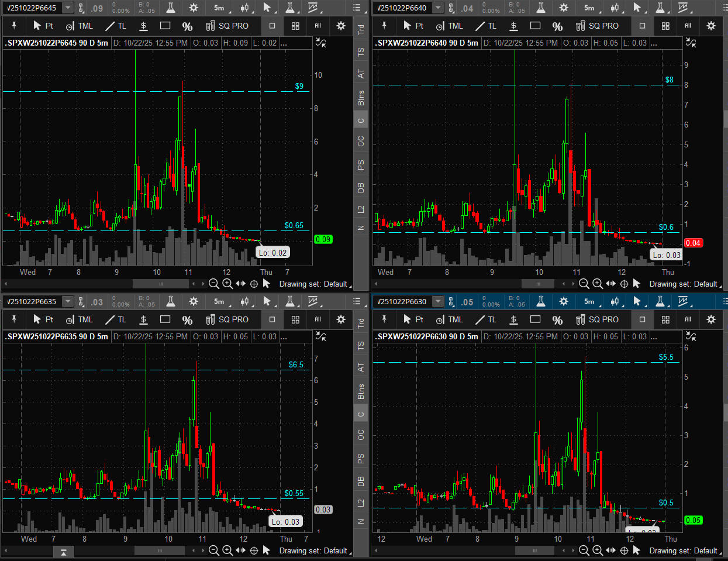Click the trendline TL tool in P6645 chart
This screenshot has width=728, height=561.
pyautogui.click(x=115, y=26)
